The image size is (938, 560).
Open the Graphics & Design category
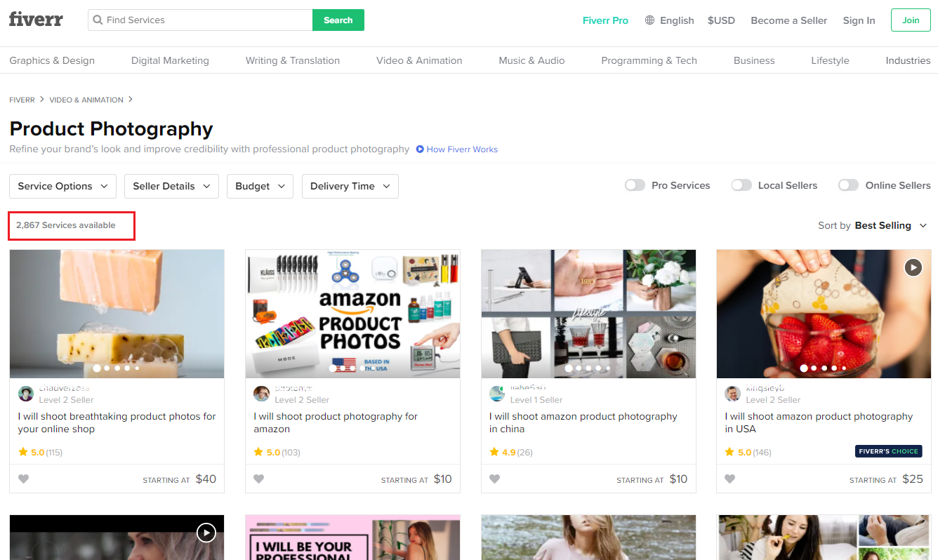tap(51, 60)
